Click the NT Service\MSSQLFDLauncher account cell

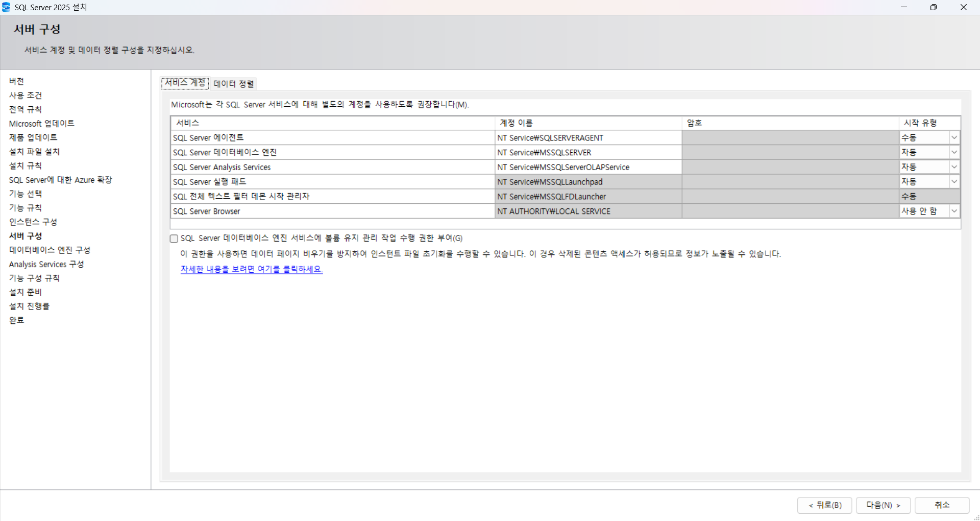pyautogui.click(x=588, y=197)
